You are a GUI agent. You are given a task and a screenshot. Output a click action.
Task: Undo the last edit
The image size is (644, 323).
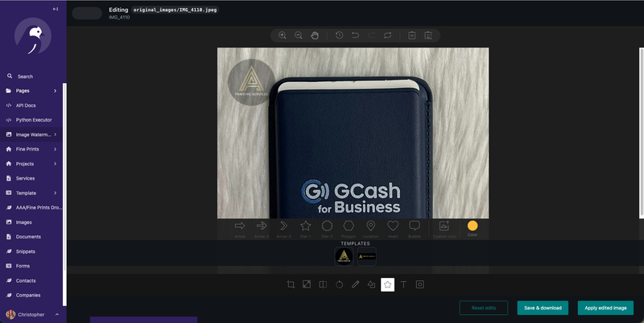pos(355,35)
